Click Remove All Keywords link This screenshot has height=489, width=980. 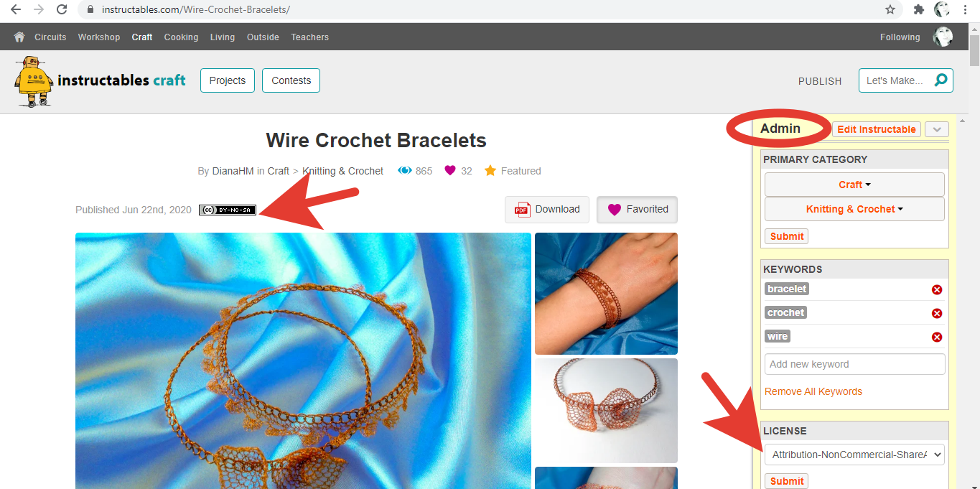813,391
